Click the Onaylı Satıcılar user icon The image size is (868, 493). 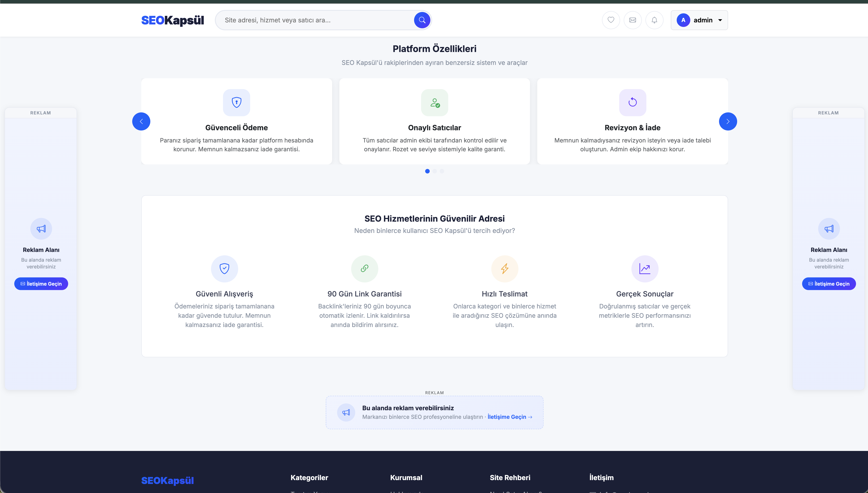434,102
